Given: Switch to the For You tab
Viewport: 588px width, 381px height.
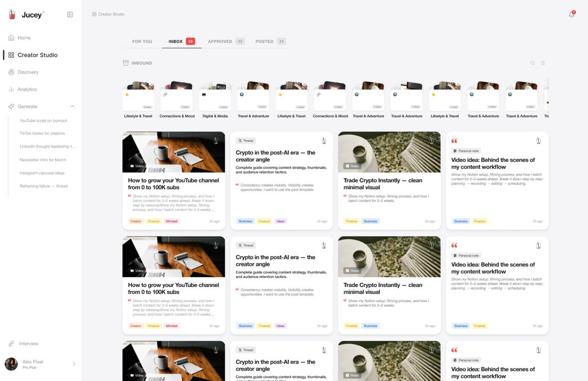Looking at the screenshot, I should (142, 42).
